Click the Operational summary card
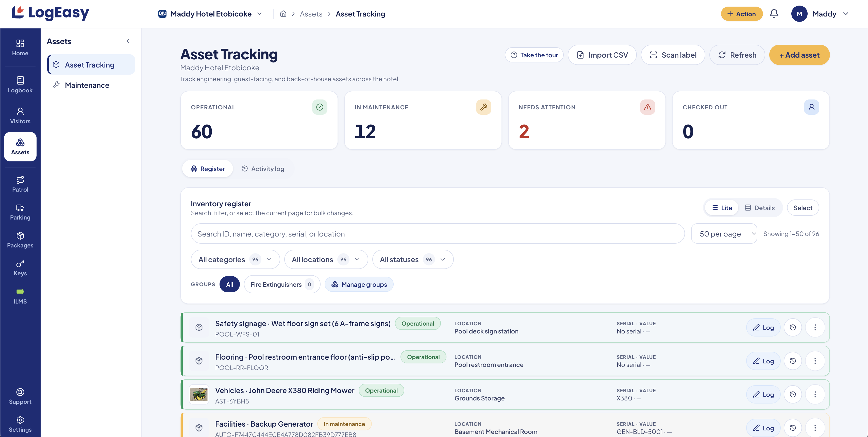This screenshot has height=437, width=868. (x=259, y=120)
